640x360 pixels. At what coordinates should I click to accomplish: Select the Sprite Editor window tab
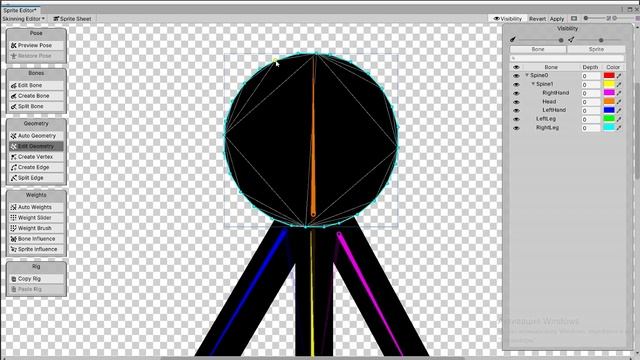pyautogui.click(x=20, y=10)
